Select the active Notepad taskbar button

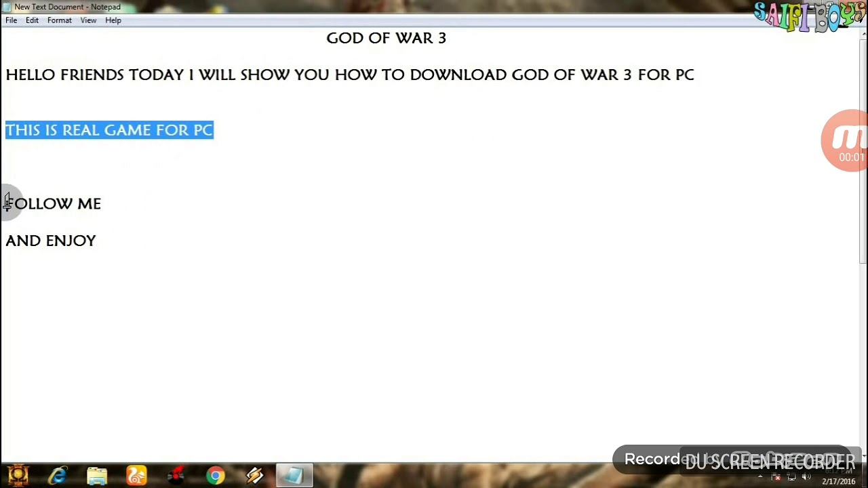294,476
